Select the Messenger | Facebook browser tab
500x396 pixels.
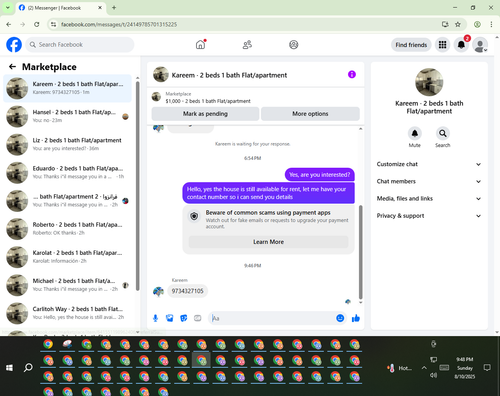(60, 8)
